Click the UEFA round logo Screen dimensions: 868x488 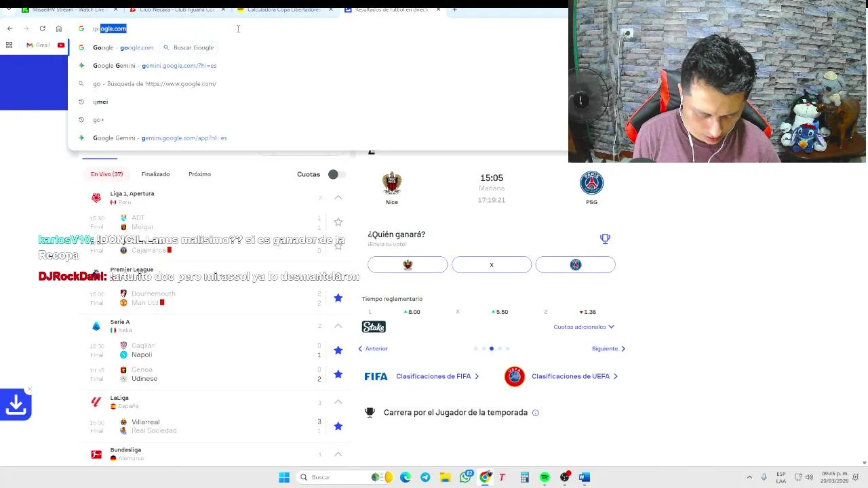pyautogui.click(x=515, y=376)
